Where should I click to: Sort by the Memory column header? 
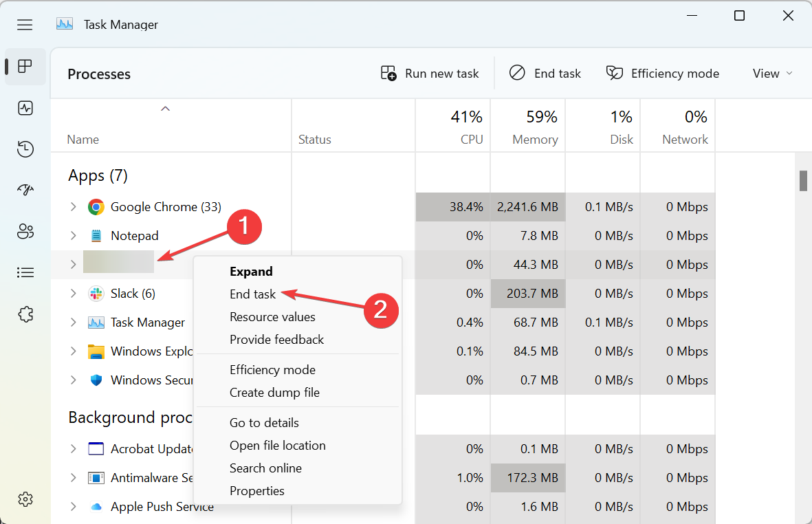coord(528,125)
